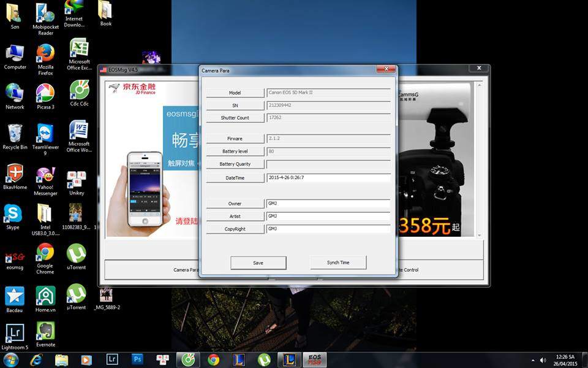The width and height of the screenshot is (588, 368).
Task: Launch Mozilla Firefox from the desktop
Action: point(45,60)
